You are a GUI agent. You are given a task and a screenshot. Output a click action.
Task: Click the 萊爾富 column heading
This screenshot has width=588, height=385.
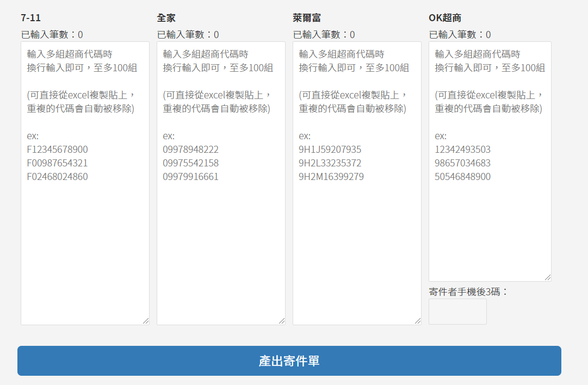[x=307, y=17]
